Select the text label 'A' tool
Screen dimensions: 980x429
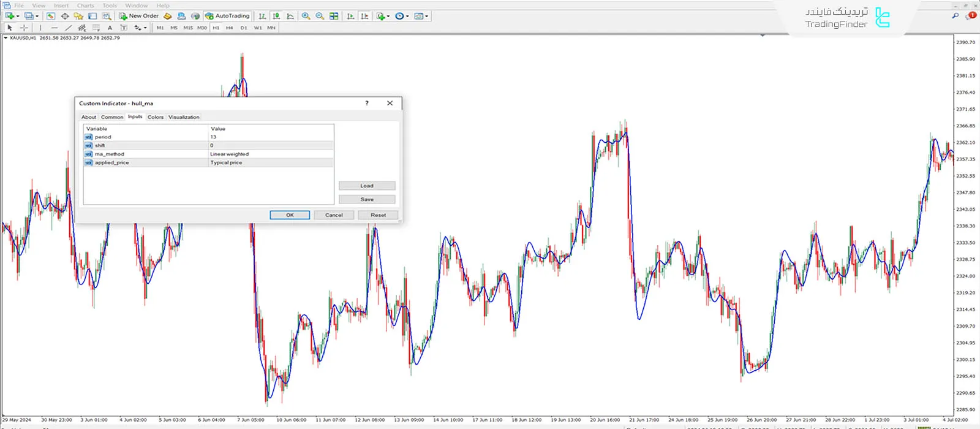click(110, 28)
